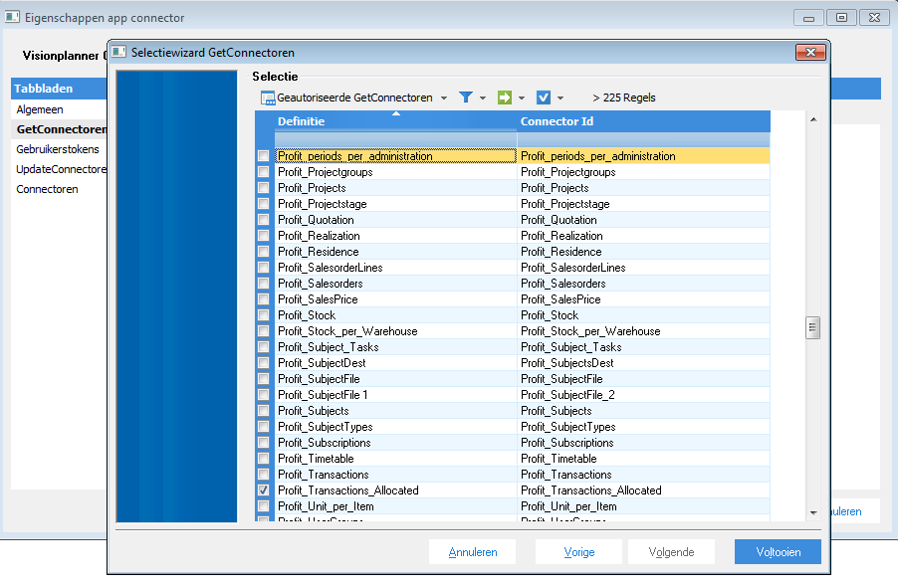The image size is (898, 588).
Task: Minimize the Eigenschappen app connector window
Action: 808,18
